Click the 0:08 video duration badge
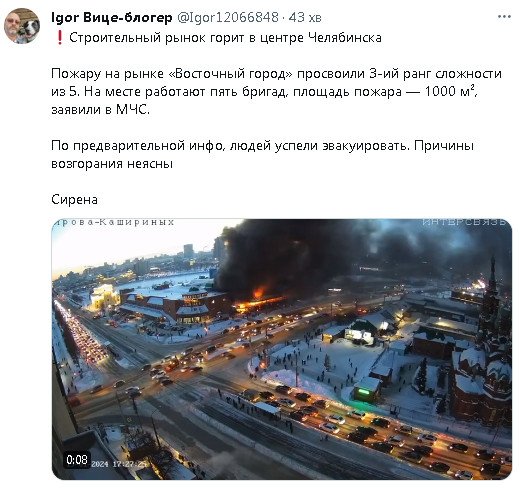The height and width of the screenshot is (489, 520). click(x=77, y=460)
